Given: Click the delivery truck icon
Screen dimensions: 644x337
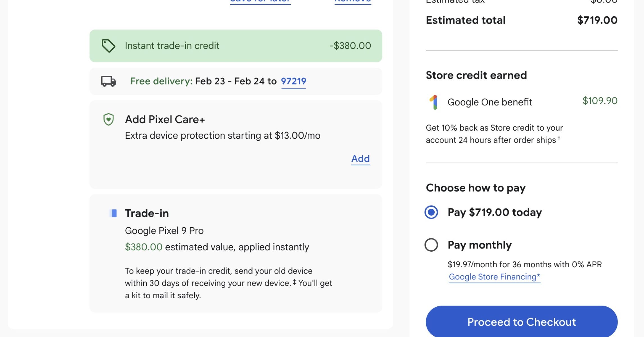Looking at the screenshot, I should coord(108,81).
